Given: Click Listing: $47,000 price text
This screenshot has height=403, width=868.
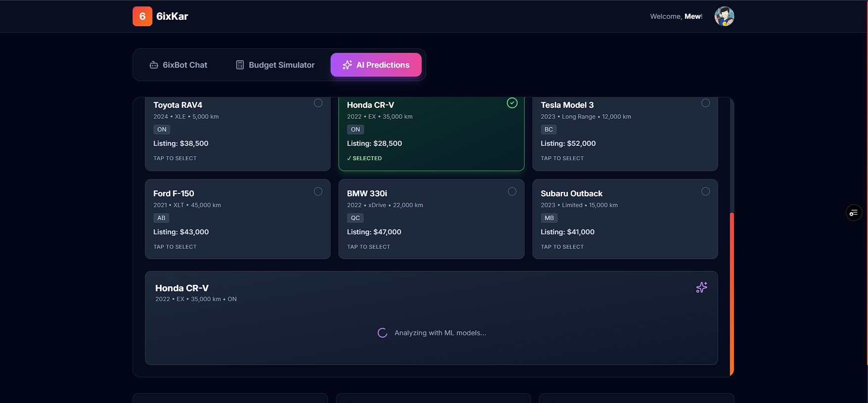Looking at the screenshot, I should pyautogui.click(x=374, y=232).
